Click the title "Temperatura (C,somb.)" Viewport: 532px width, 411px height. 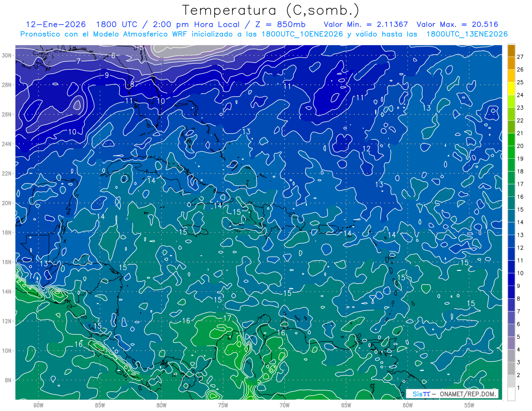point(270,10)
